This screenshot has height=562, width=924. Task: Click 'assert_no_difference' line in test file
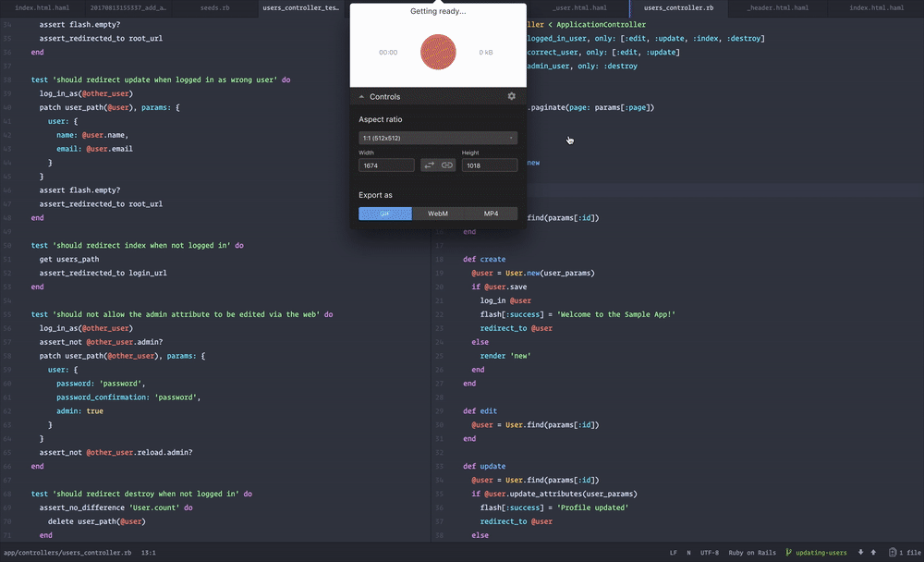click(x=116, y=507)
